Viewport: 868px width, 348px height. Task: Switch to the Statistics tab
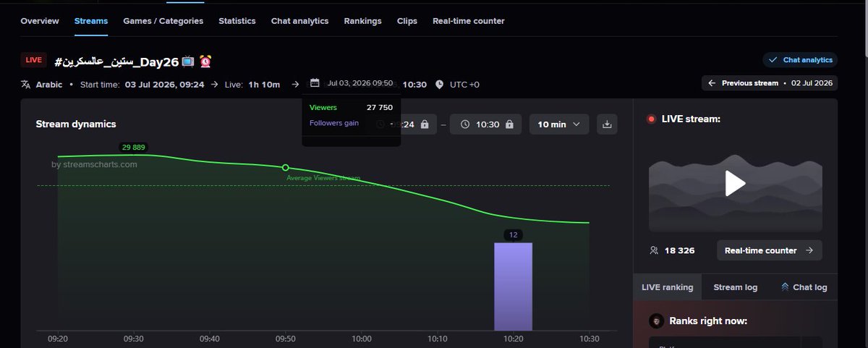pyautogui.click(x=237, y=21)
